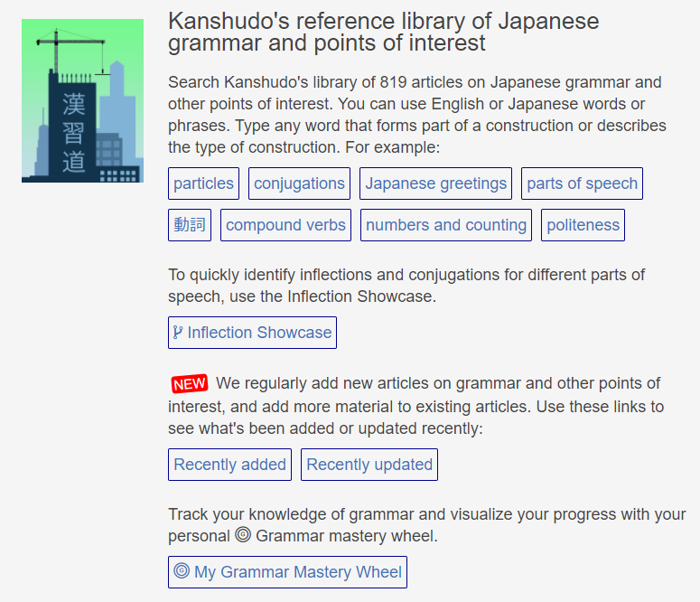Click the red NEW badge
Screen dimensions: 700x602
[x=190, y=384]
